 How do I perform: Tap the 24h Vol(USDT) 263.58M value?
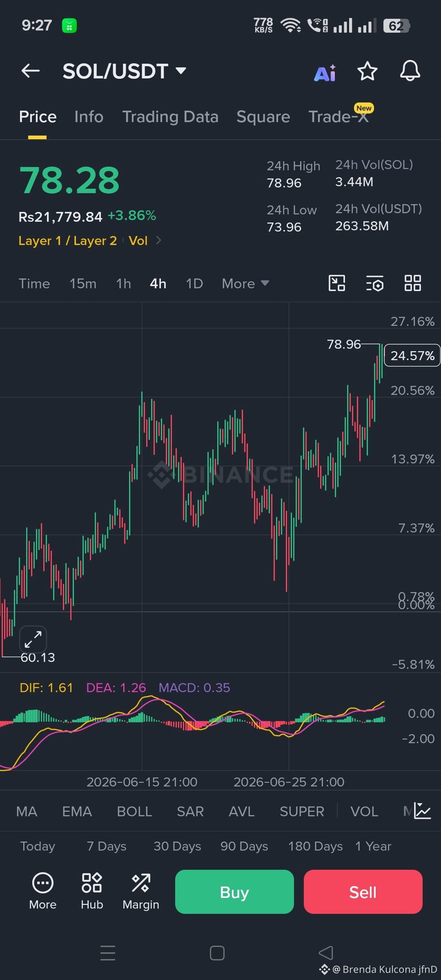[362, 226]
